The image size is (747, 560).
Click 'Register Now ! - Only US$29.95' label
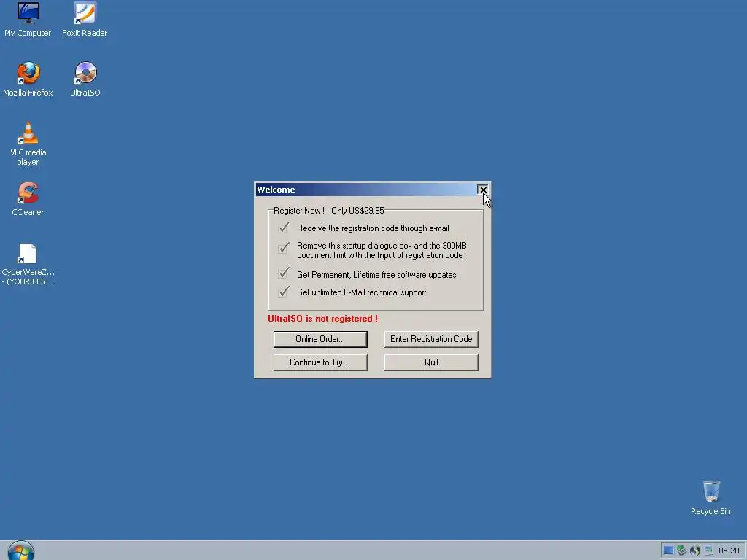click(x=329, y=211)
